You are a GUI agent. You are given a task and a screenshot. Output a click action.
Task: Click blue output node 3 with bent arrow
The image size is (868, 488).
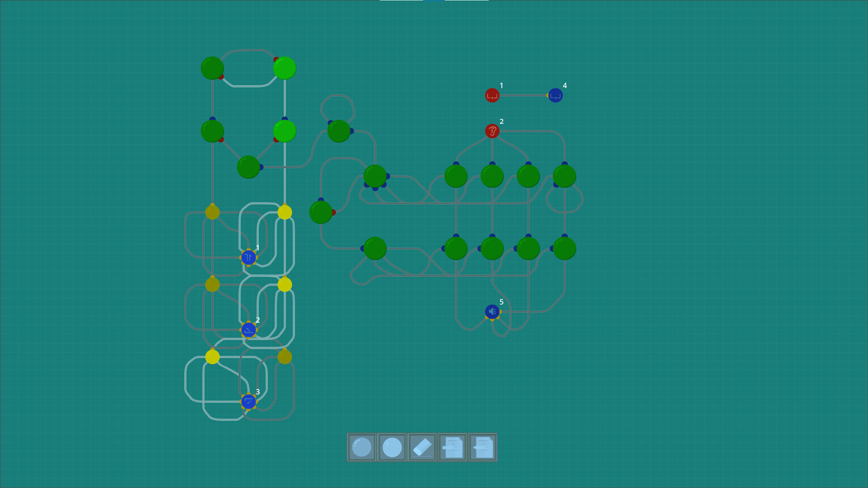[248, 401]
